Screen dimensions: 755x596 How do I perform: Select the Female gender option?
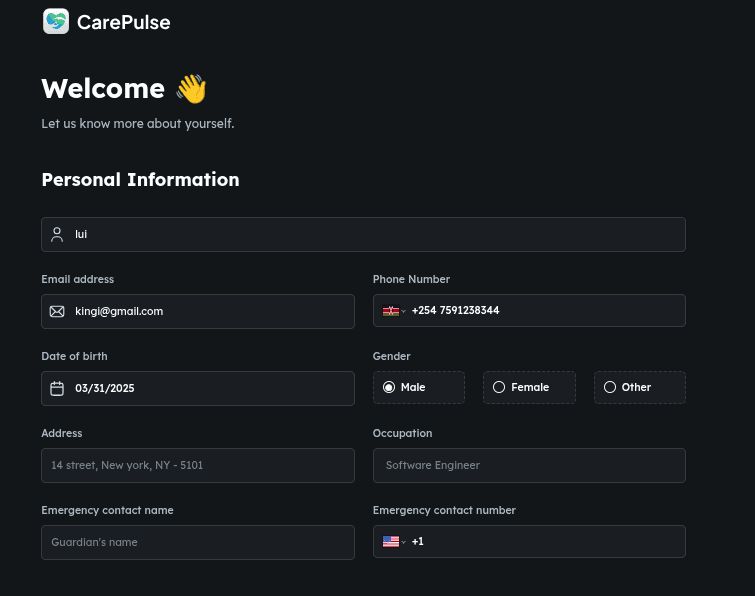(x=529, y=388)
